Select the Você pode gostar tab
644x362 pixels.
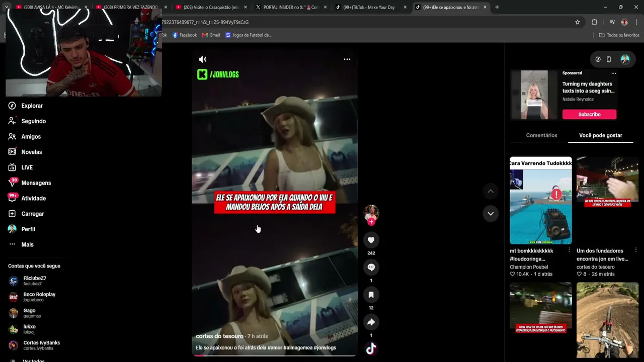[x=601, y=135]
